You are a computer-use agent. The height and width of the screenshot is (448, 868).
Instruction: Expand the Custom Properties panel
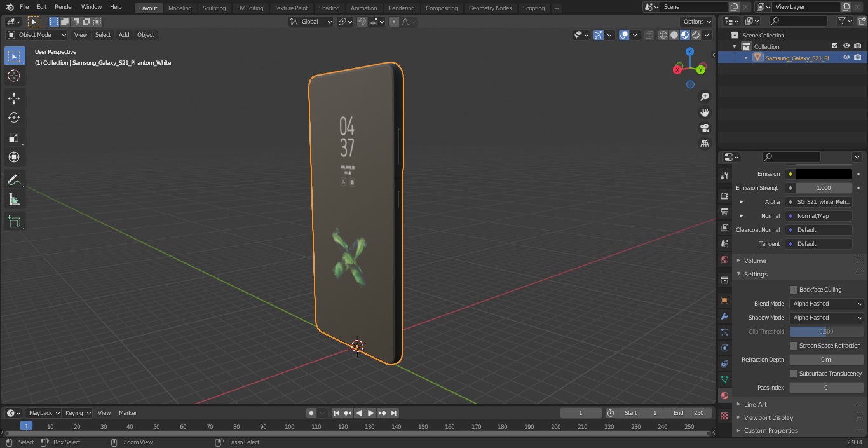tap(771, 430)
